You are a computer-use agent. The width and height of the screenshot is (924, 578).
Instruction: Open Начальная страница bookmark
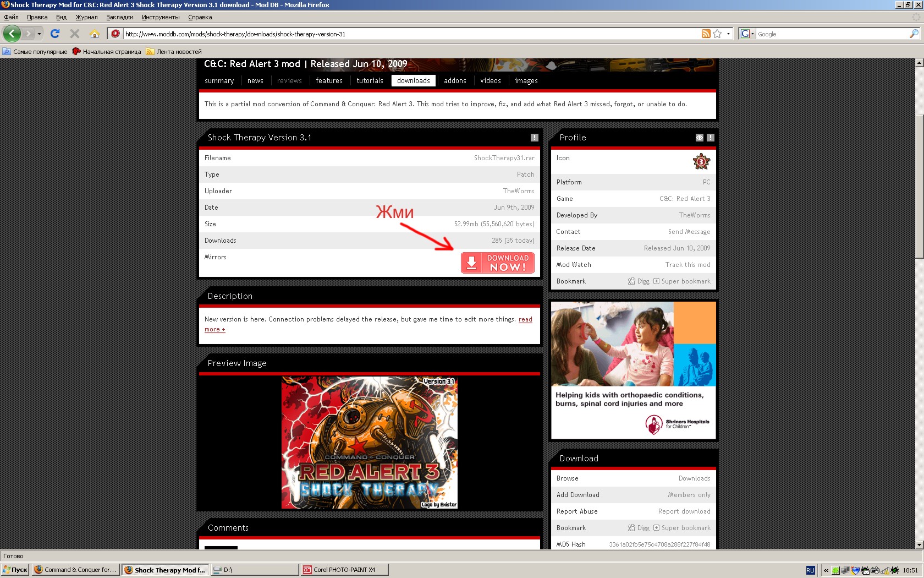(107, 52)
